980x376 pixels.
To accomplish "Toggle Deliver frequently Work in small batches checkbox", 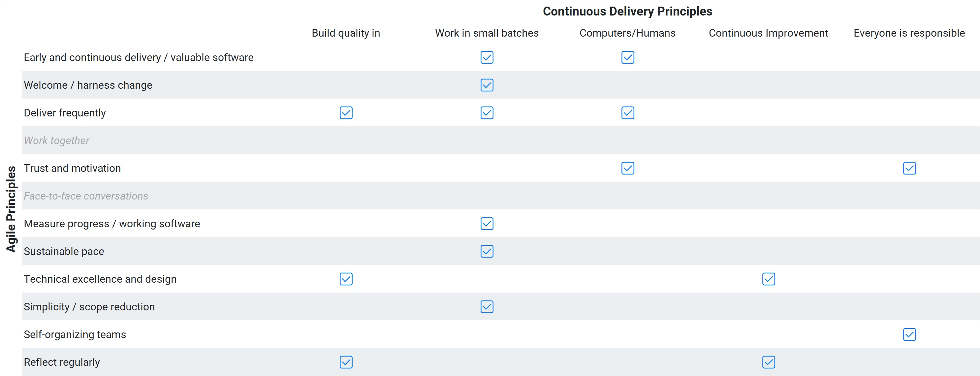I will 487,113.
